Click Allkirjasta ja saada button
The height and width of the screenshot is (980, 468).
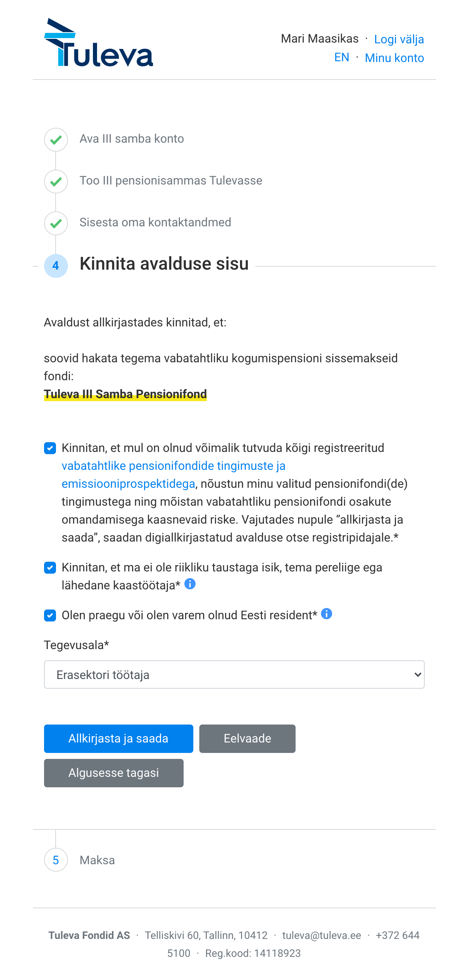(x=119, y=738)
